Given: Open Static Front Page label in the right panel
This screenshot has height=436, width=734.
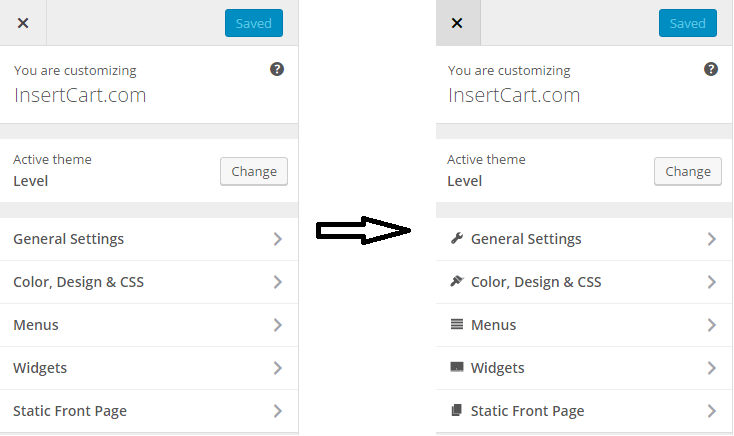Looking at the screenshot, I should tap(527, 411).
